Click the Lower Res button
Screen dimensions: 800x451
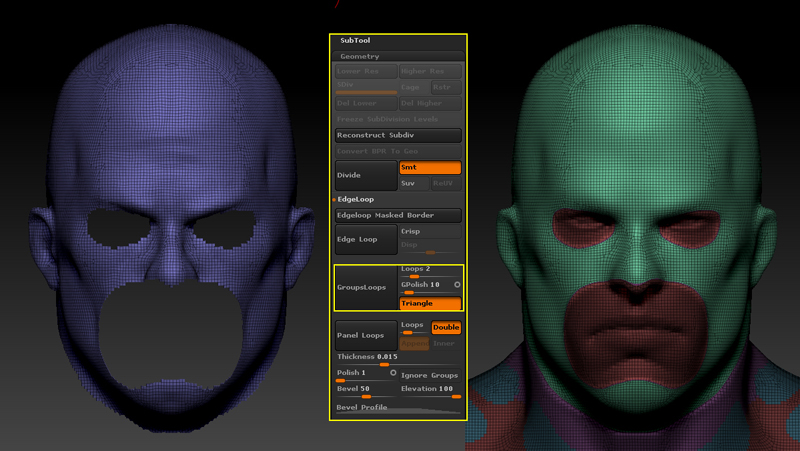[366, 71]
